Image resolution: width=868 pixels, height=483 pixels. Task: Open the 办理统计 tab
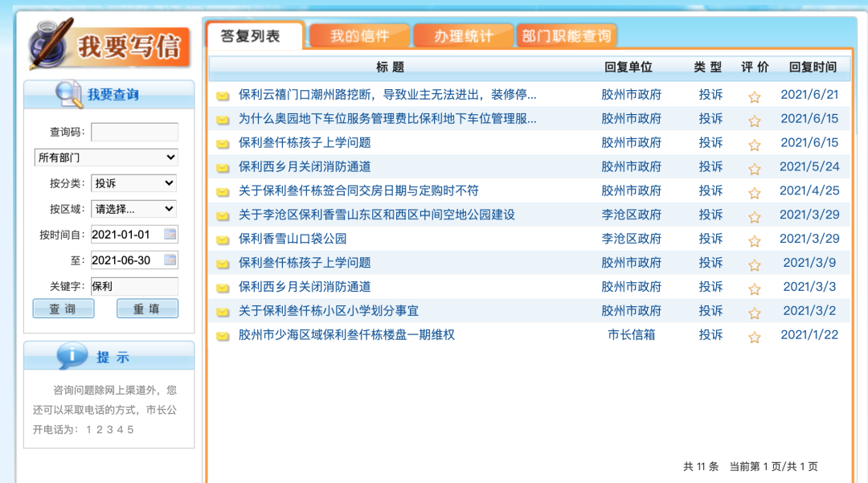462,35
